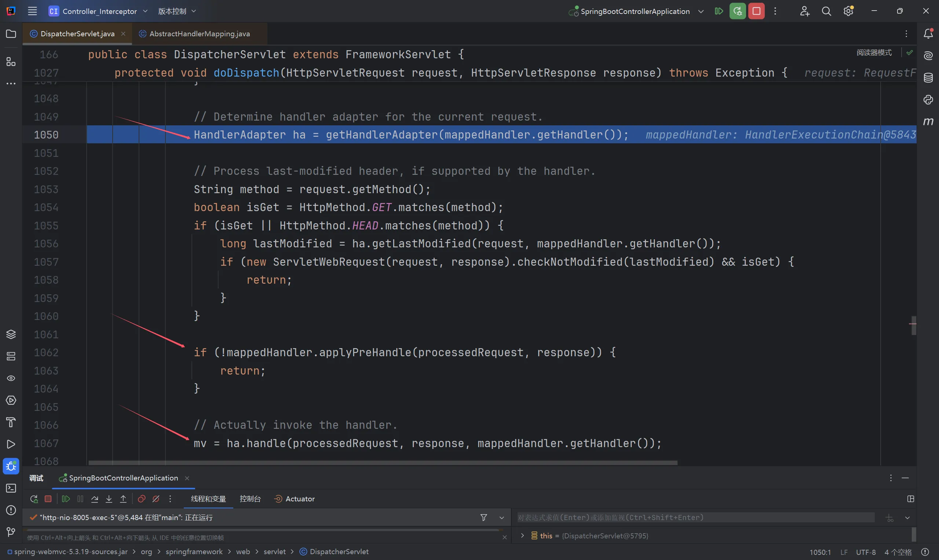Expand the thread selector dropdown arrow
The height and width of the screenshot is (560, 939).
point(501,517)
